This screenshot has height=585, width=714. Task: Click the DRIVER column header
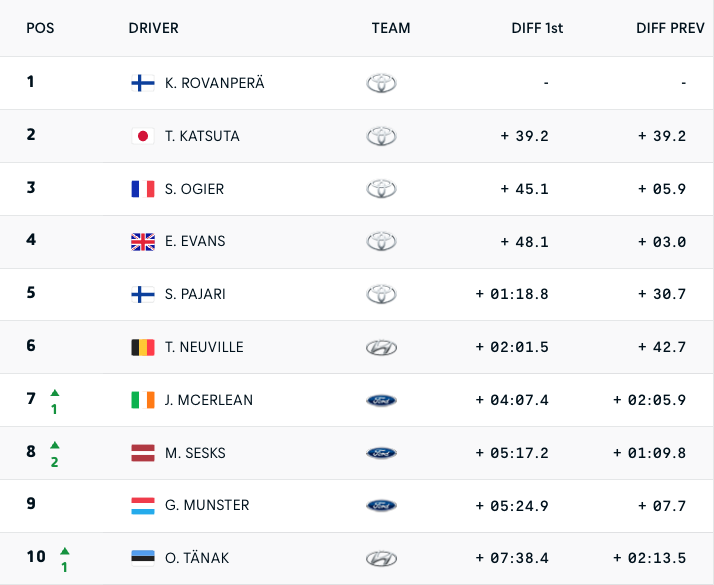pos(153,28)
